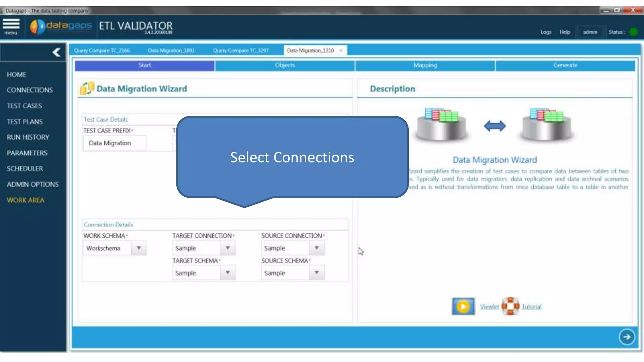
Task: Click the source database illustration
Action: click(x=441, y=125)
